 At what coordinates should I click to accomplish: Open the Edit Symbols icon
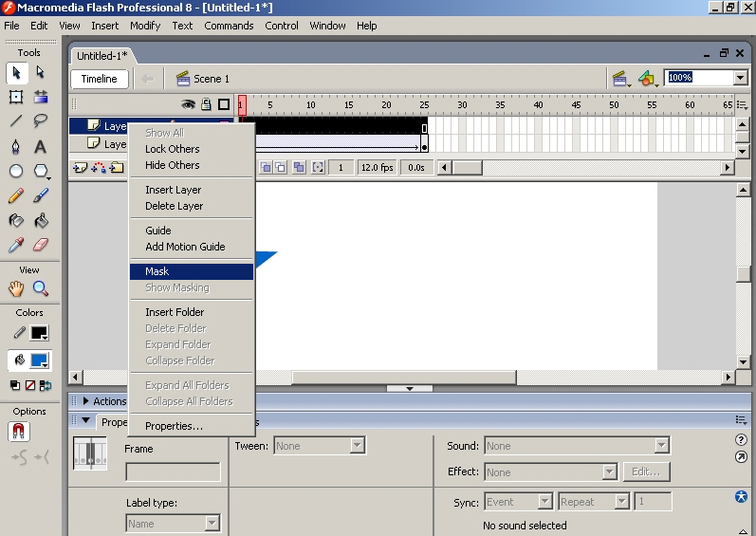click(x=648, y=79)
